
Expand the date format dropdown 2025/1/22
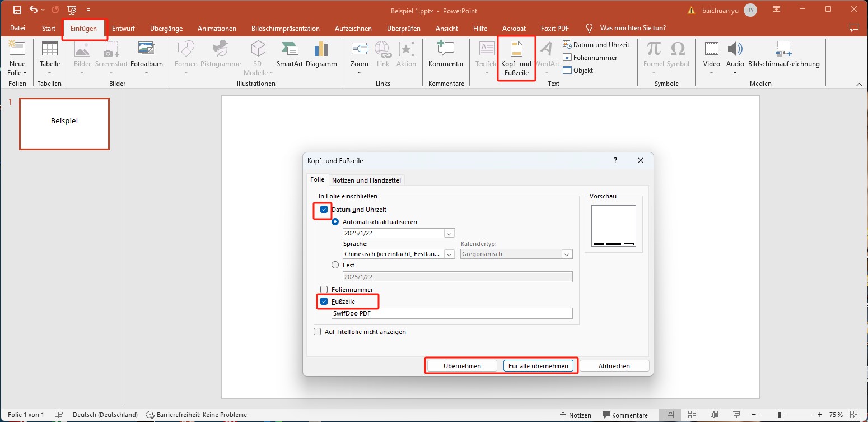pyautogui.click(x=449, y=233)
